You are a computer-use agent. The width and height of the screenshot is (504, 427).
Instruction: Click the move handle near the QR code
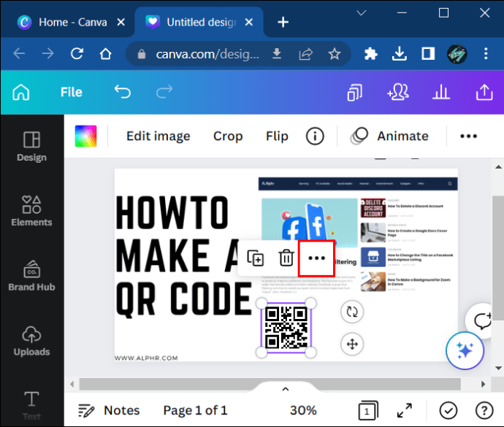[x=352, y=345]
